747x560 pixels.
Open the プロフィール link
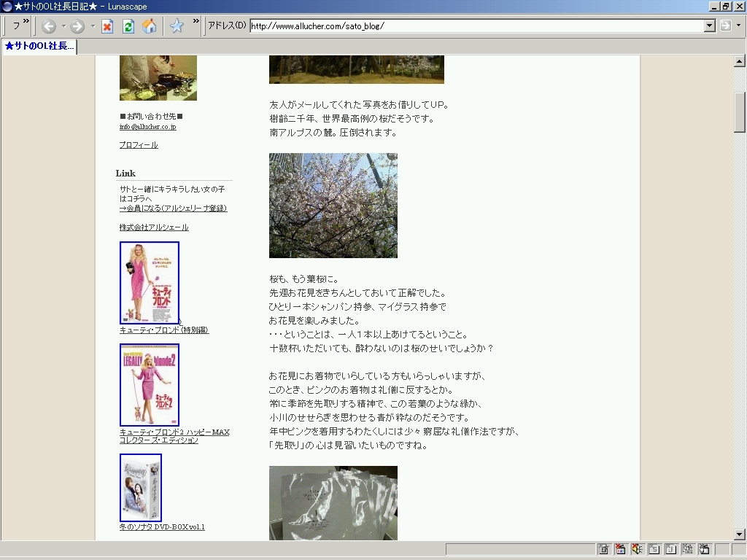(139, 145)
